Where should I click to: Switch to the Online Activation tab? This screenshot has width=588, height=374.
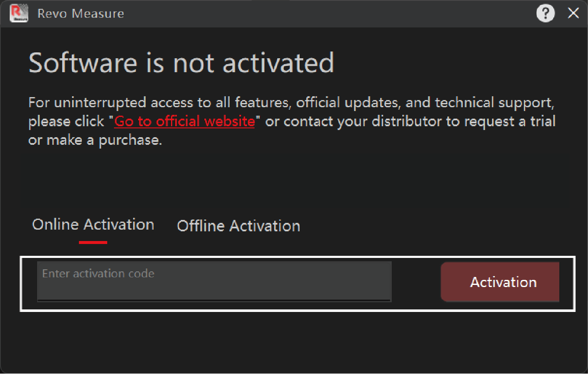point(93,225)
